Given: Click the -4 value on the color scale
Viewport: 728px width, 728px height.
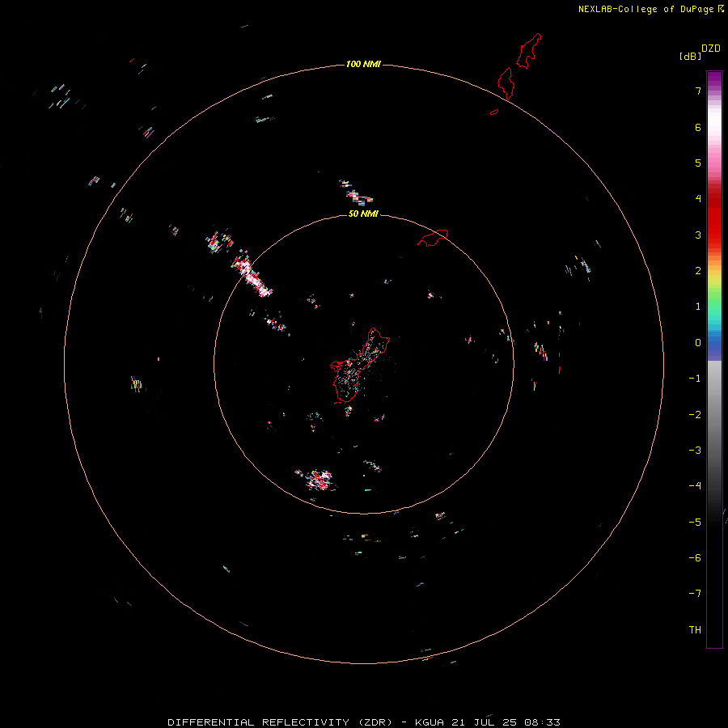Looking at the screenshot, I should click(x=695, y=486).
